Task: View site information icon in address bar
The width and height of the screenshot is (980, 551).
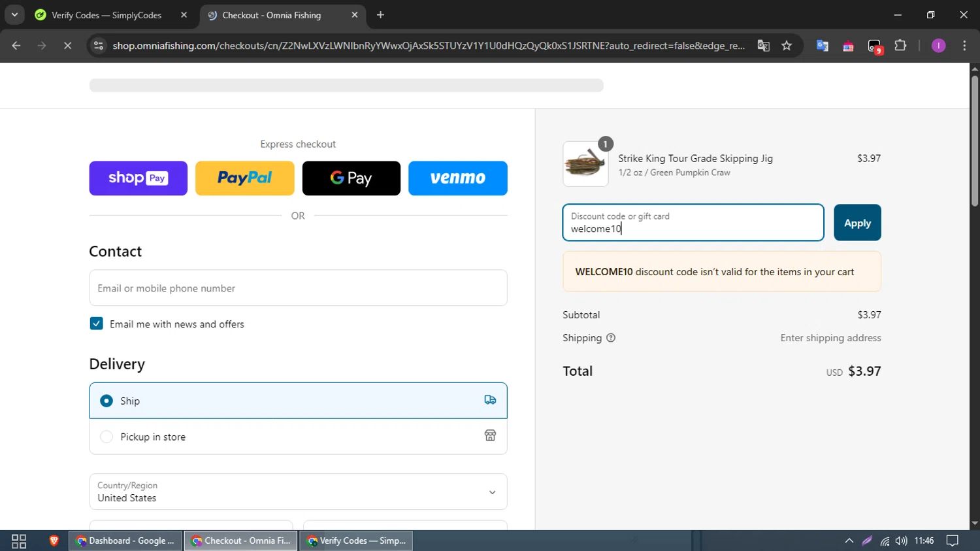Action: [99, 46]
